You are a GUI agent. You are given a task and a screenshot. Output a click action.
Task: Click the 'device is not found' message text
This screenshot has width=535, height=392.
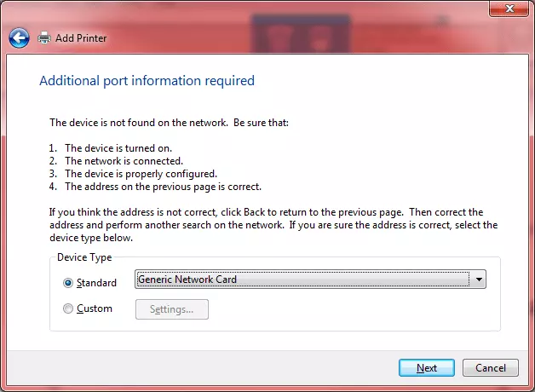[169, 123]
